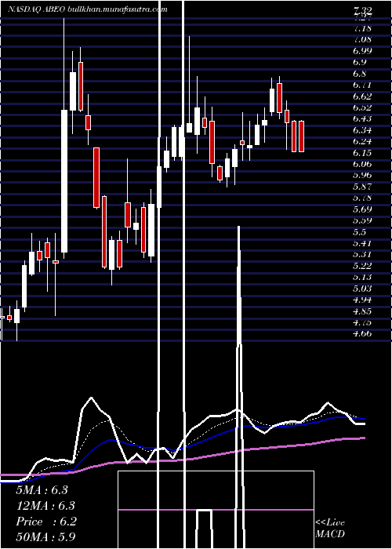Open the MACD label
392x549 pixels.
[x=330, y=534]
